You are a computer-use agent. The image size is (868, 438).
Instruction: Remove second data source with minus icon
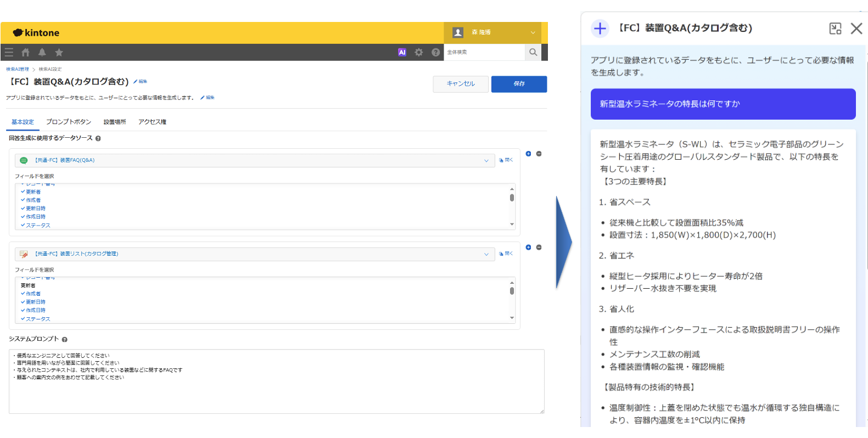pyautogui.click(x=539, y=248)
